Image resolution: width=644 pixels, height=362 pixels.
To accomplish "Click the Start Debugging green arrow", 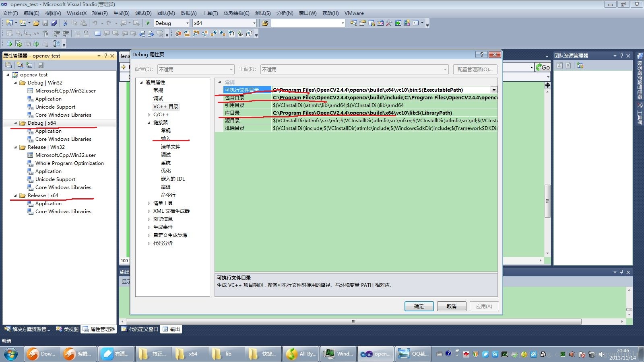I will point(148,23).
